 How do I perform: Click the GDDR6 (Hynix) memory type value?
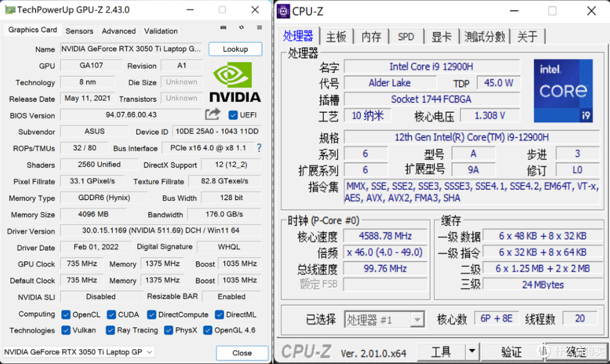click(x=104, y=198)
